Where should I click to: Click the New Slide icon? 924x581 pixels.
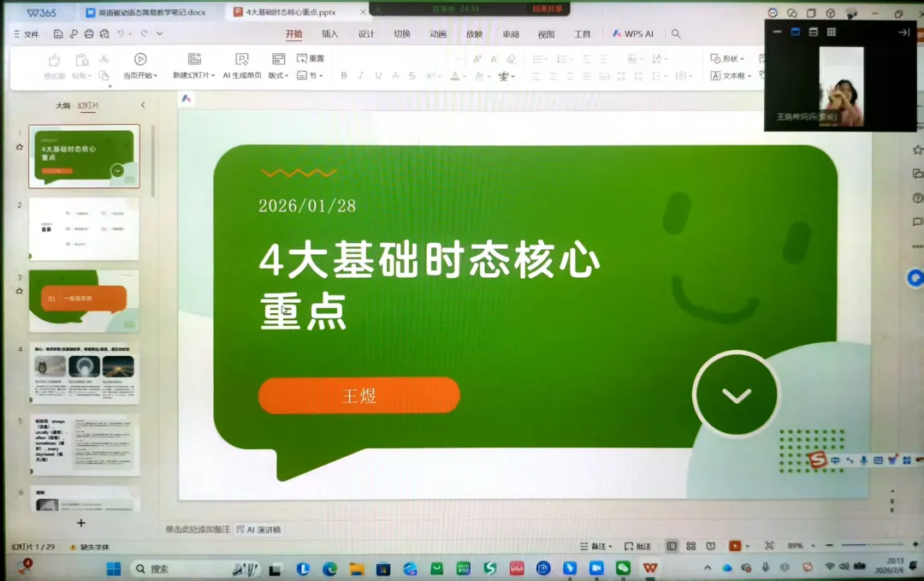point(194,59)
